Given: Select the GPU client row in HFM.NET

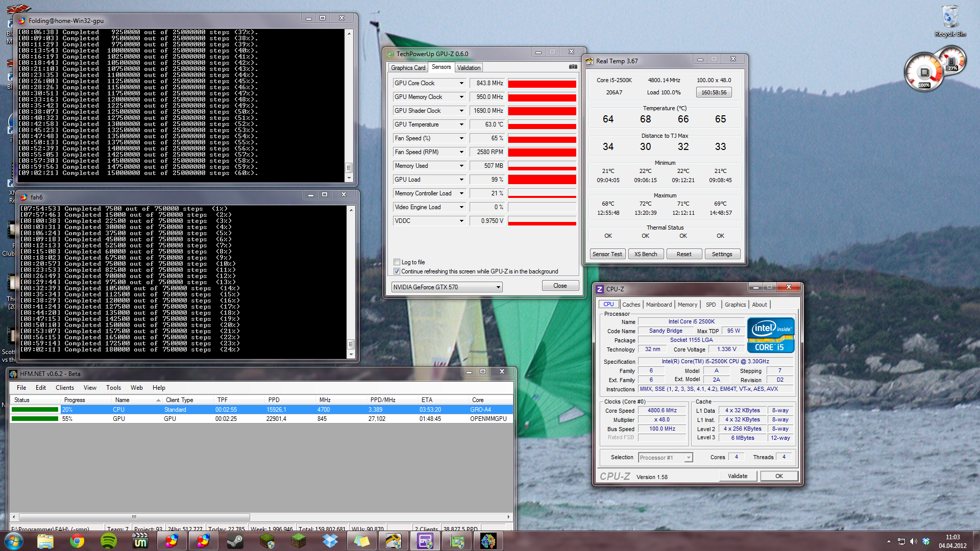Looking at the screenshot, I should click(x=261, y=419).
